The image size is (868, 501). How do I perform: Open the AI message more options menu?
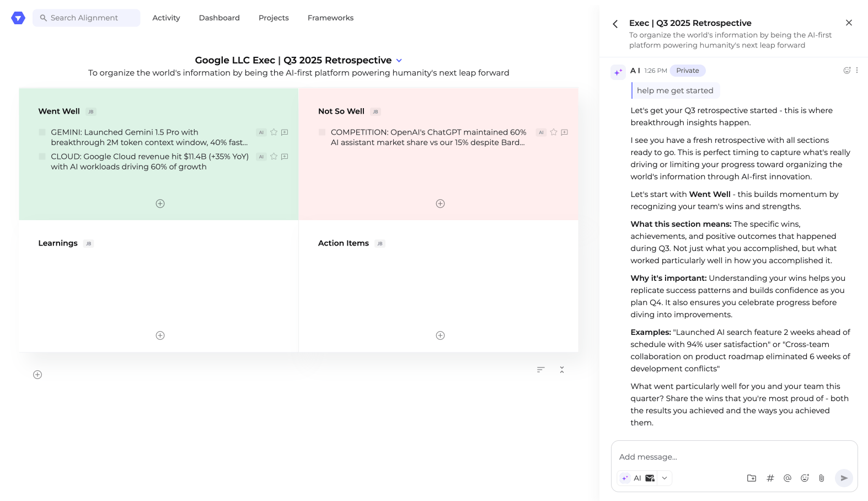857,70
